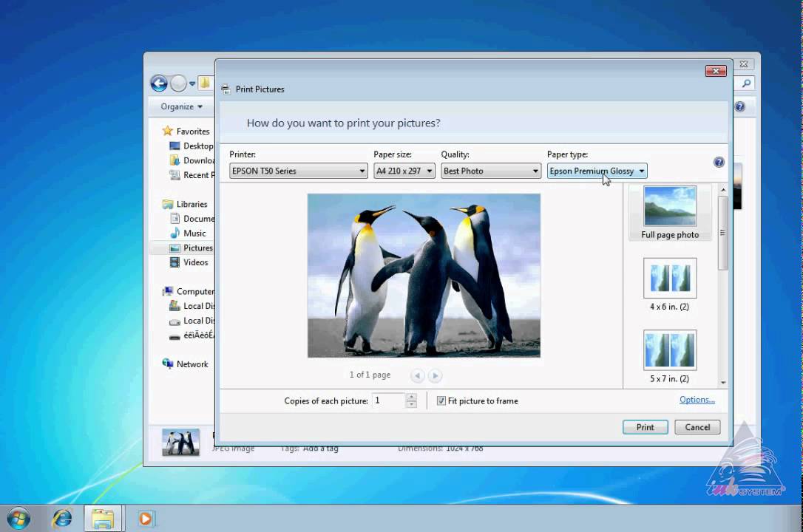Screen dimensions: 803x532
Task: Click the Explorer window help icon
Action: 739,106
